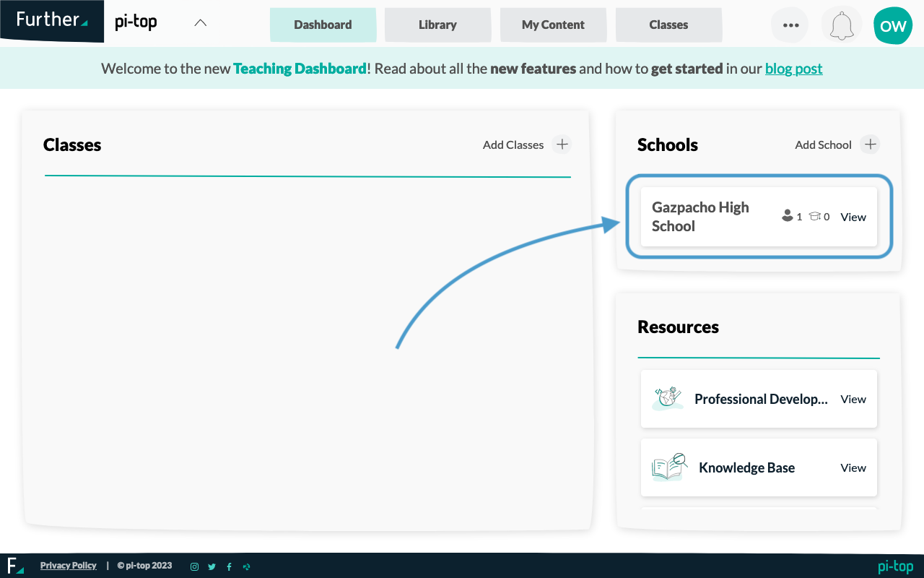Click the Add School label

tap(823, 144)
